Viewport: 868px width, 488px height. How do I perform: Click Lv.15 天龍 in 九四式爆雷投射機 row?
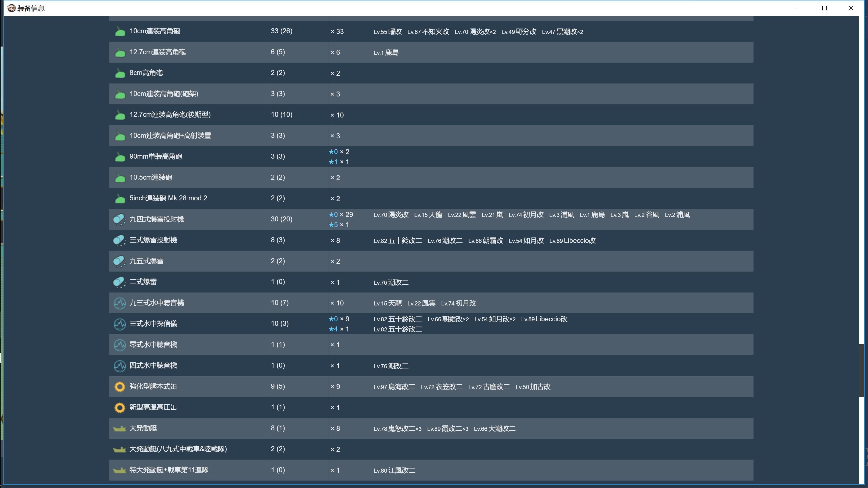click(x=428, y=215)
